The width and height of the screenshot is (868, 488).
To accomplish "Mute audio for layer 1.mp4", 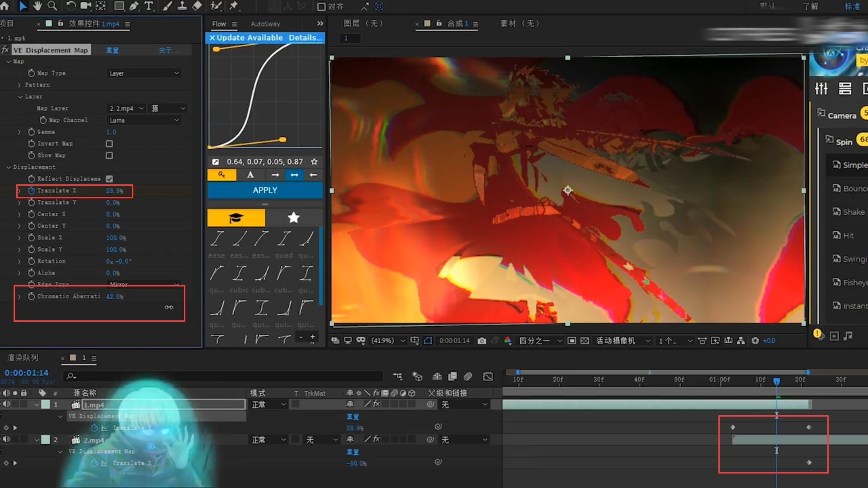I will tap(6, 404).
